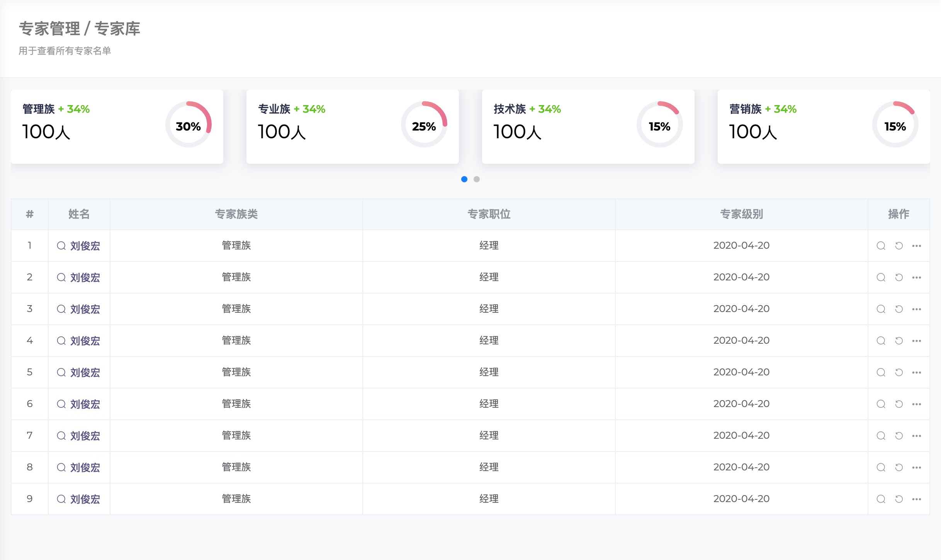Screen dimensions: 941x560
Task: Switch to second carousel page dot
Action: (477, 179)
